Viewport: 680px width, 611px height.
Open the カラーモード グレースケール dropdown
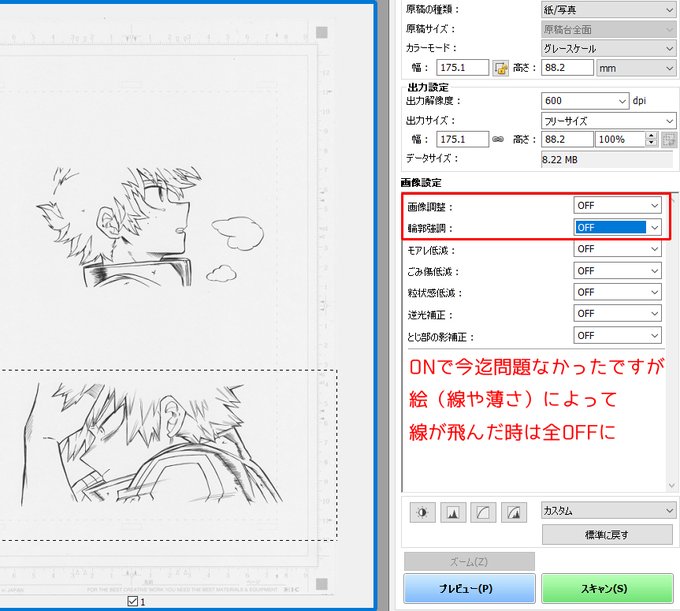click(x=608, y=49)
